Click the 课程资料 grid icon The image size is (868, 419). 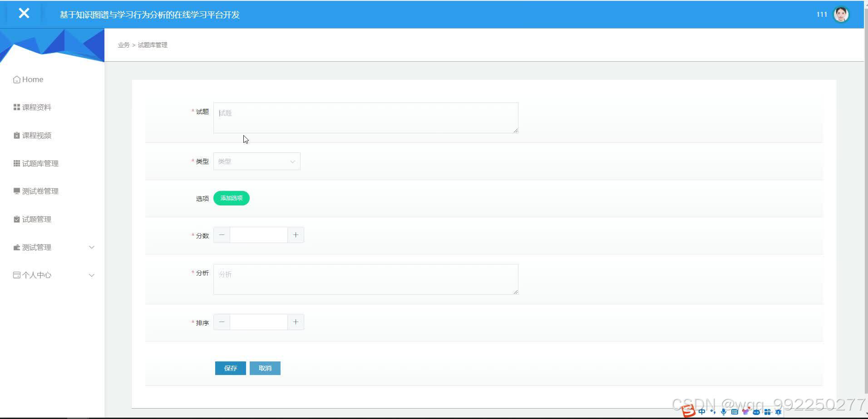coord(17,107)
